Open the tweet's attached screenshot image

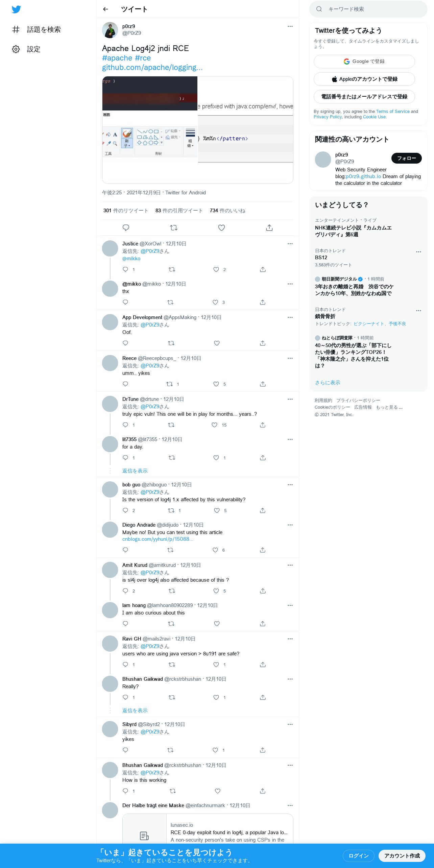pos(197,130)
